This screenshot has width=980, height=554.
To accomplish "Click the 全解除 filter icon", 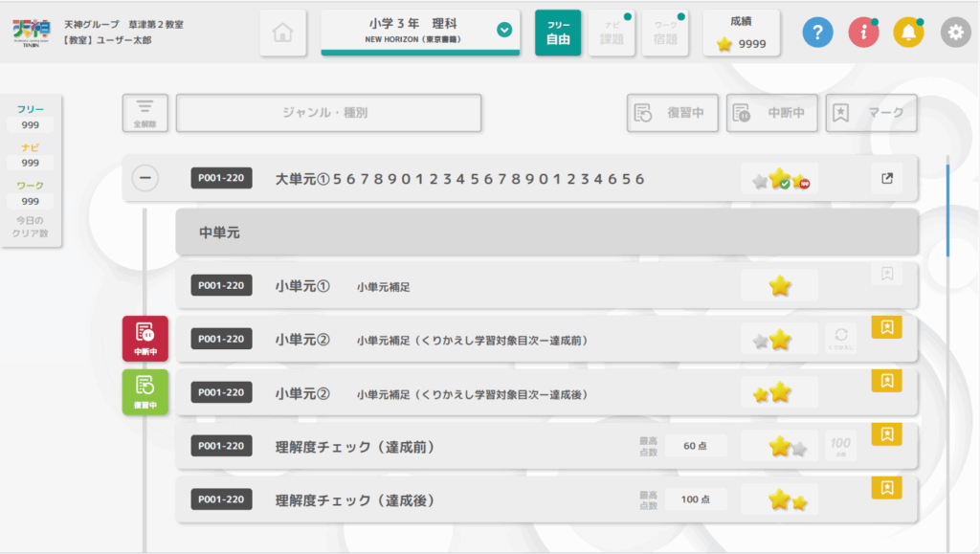I will point(145,113).
